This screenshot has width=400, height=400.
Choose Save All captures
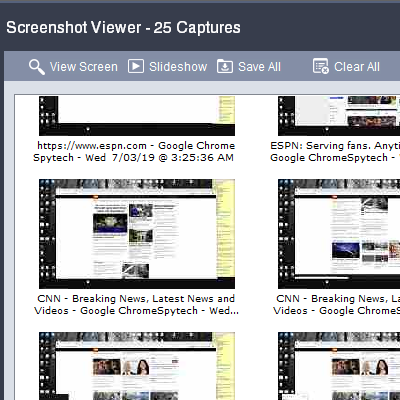coord(249,67)
